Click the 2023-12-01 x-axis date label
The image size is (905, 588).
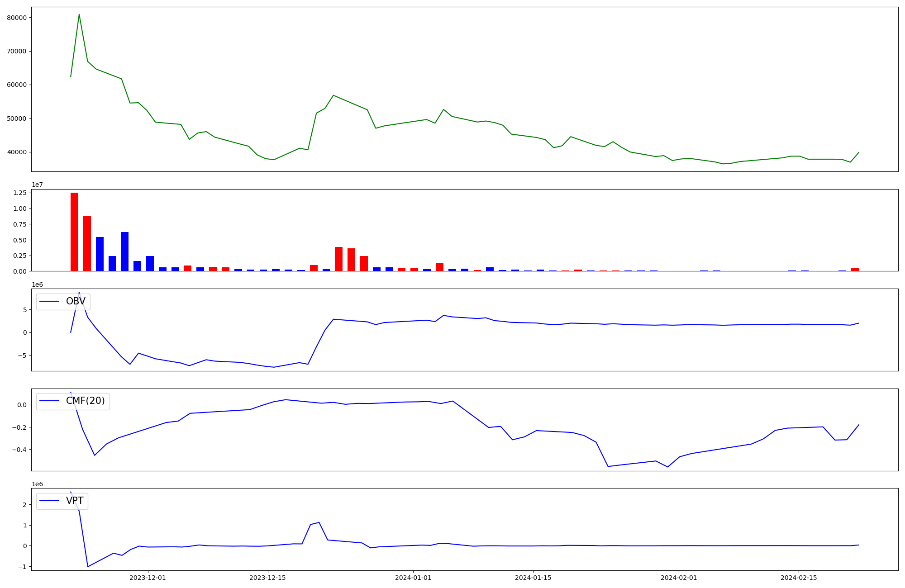pyautogui.click(x=148, y=578)
